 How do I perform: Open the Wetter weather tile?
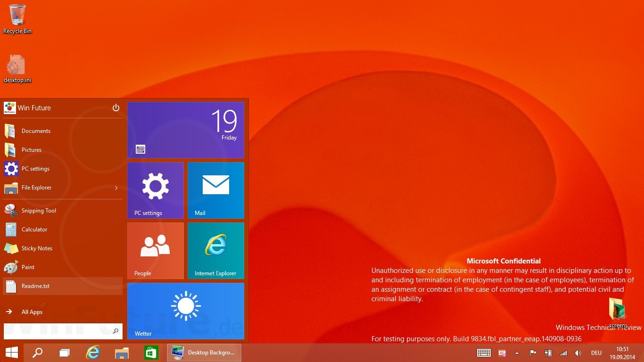[x=186, y=311]
